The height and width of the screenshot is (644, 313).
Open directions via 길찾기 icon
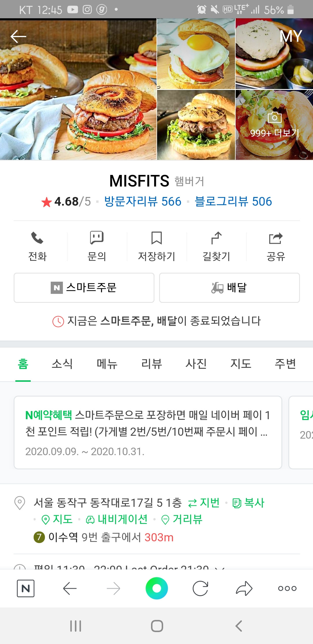click(216, 238)
